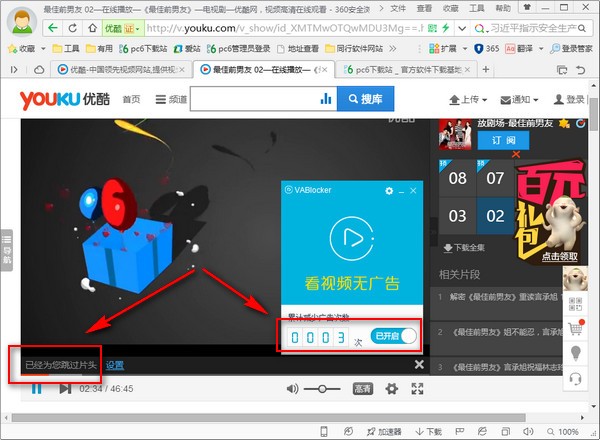The width and height of the screenshot is (600, 440).
Task: Open the QR code sidebar icon
Action: click(575, 305)
